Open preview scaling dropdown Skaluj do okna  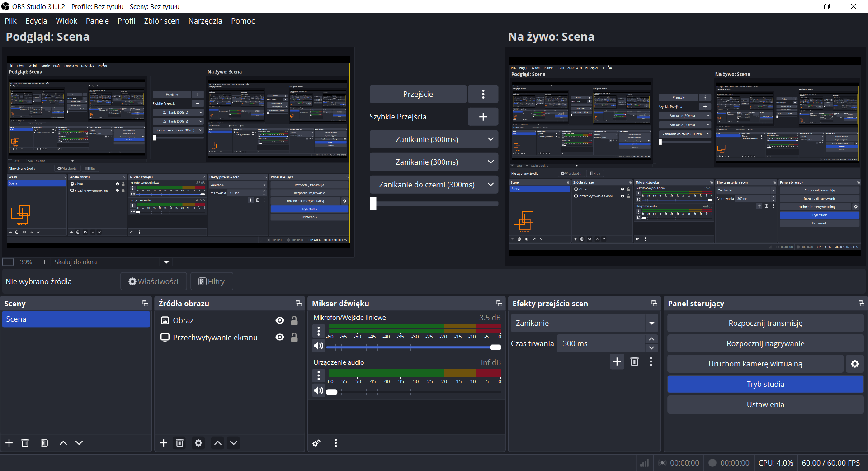(x=166, y=262)
